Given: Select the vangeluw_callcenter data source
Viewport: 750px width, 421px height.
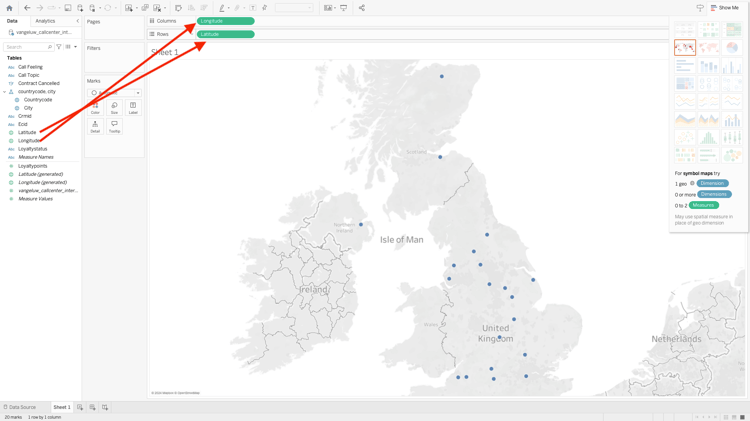Looking at the screenshot, I should 41,33.
